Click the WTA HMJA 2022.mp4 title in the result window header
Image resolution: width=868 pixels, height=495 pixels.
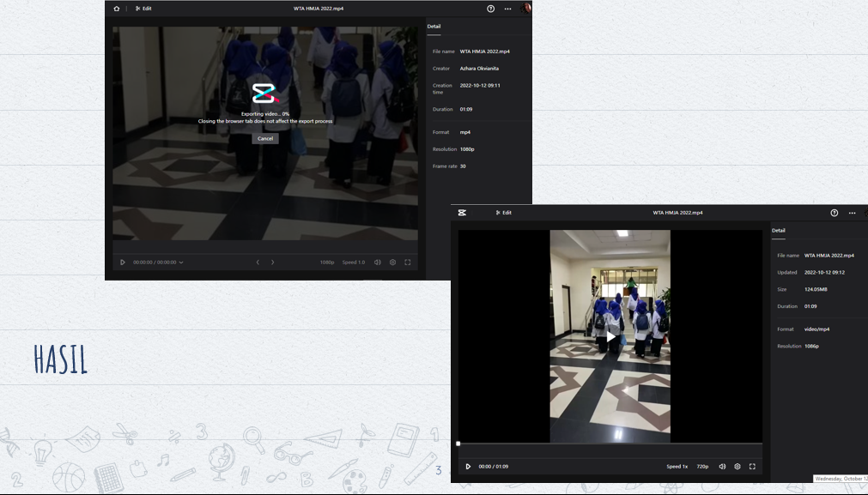tap(677, 213)
